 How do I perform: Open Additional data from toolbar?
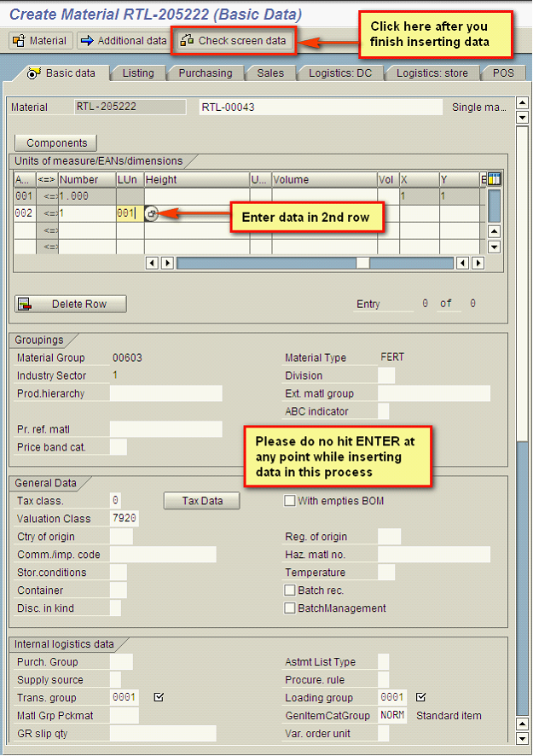(x=123, y=40)
